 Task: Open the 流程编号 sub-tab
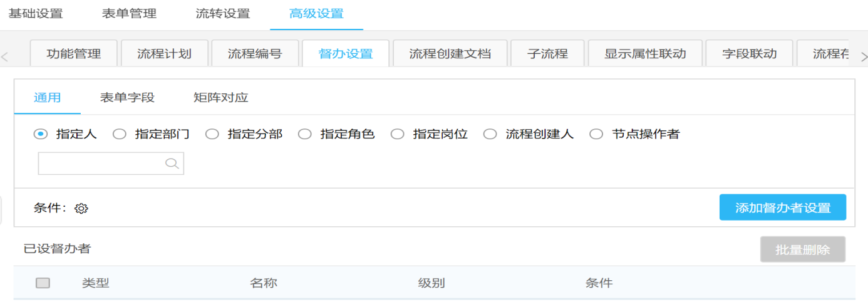pyautogui.click(x=255, y=54)
